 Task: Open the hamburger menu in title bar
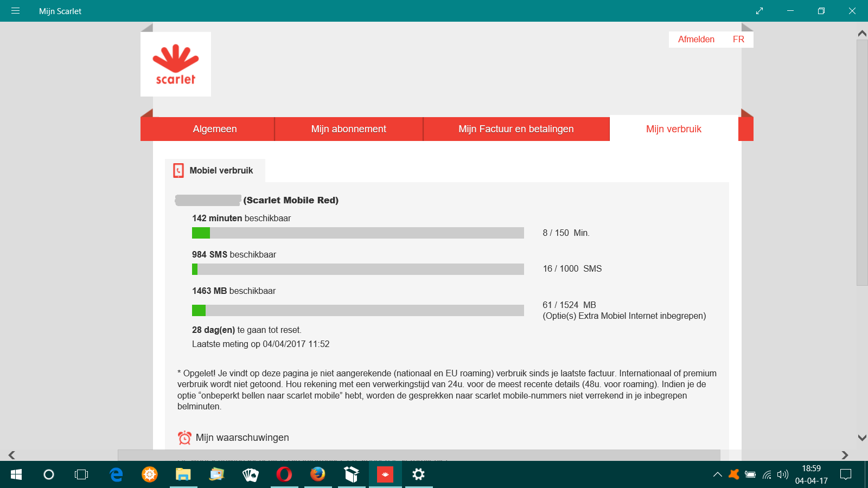pos(15,11)
